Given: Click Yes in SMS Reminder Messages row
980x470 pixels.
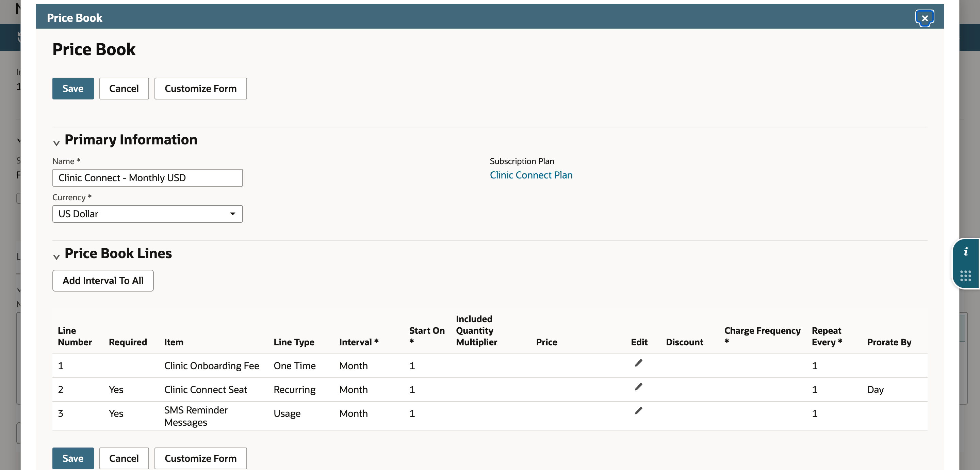Looking at the screenshot, I should coord(116,413).
